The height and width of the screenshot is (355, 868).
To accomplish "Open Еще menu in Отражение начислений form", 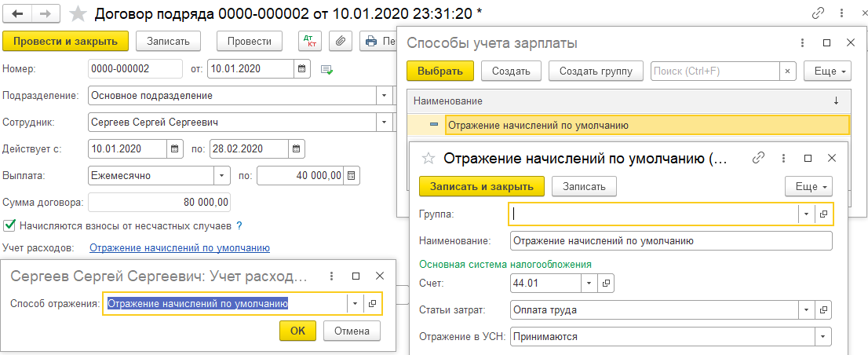I will click(808, 186).
